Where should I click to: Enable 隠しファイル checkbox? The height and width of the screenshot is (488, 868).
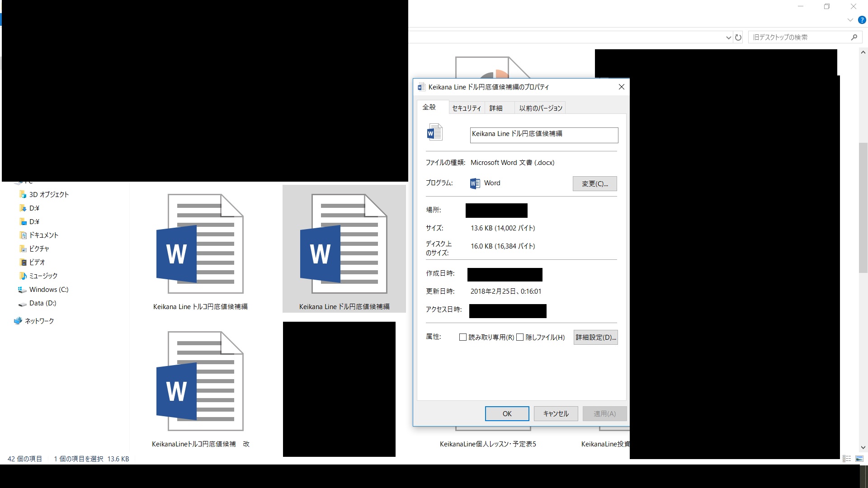coord(520,337)
